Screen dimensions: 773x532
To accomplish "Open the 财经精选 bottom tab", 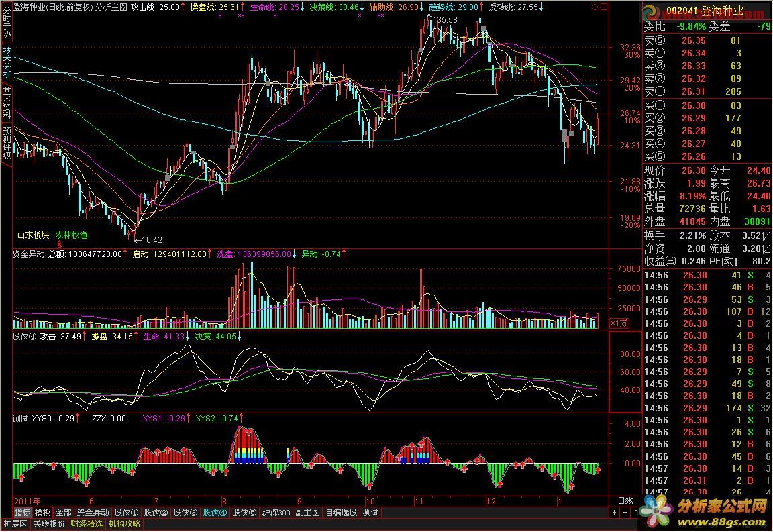I will pyautogui.click(x=87, y=524).
